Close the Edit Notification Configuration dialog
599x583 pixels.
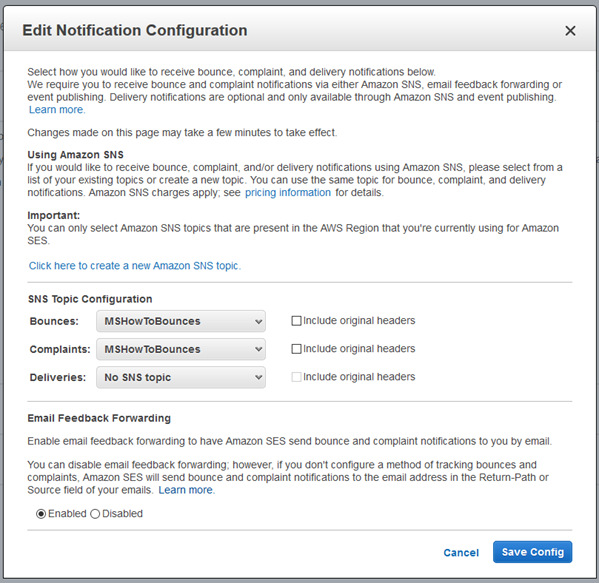click(570, 31)
